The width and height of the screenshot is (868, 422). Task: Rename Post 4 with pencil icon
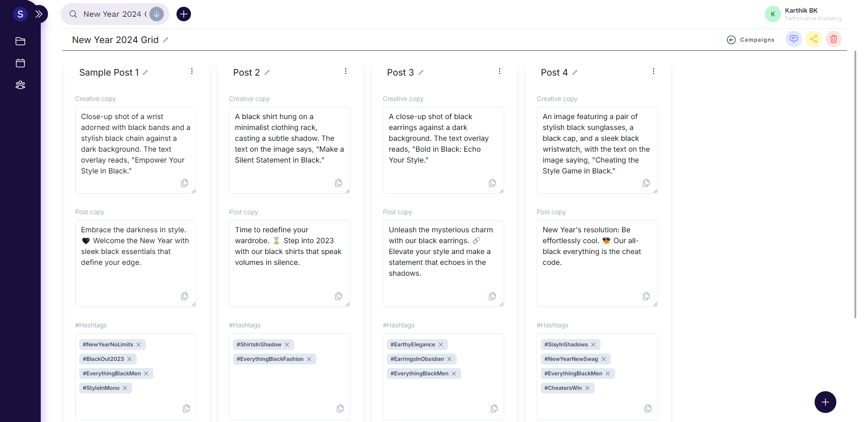tap(575, 72)
